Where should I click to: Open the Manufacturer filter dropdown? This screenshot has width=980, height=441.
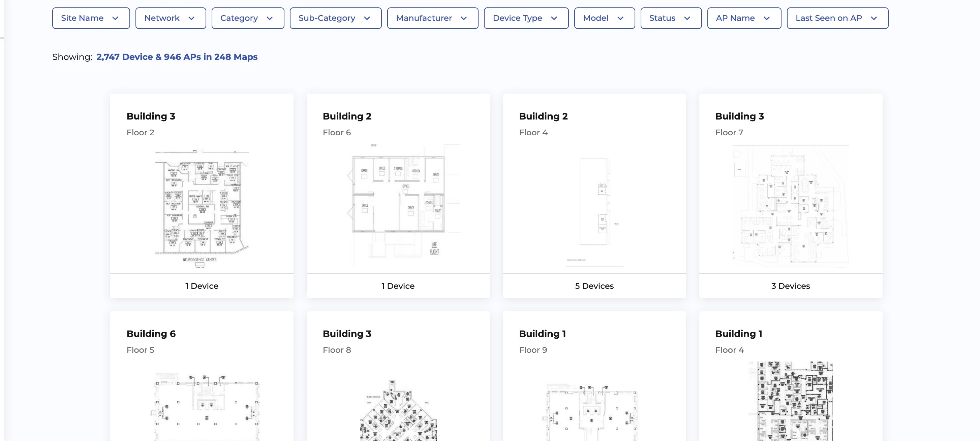432,18
